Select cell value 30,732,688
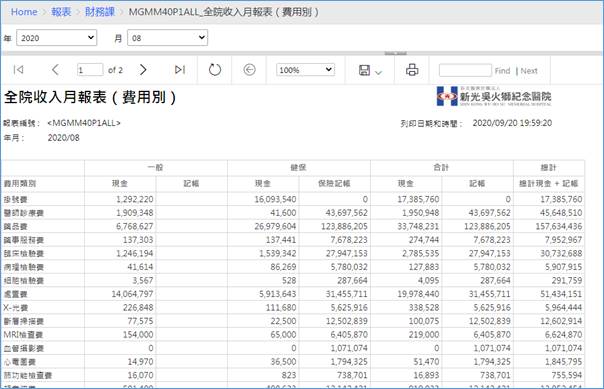 coord(561,253)
